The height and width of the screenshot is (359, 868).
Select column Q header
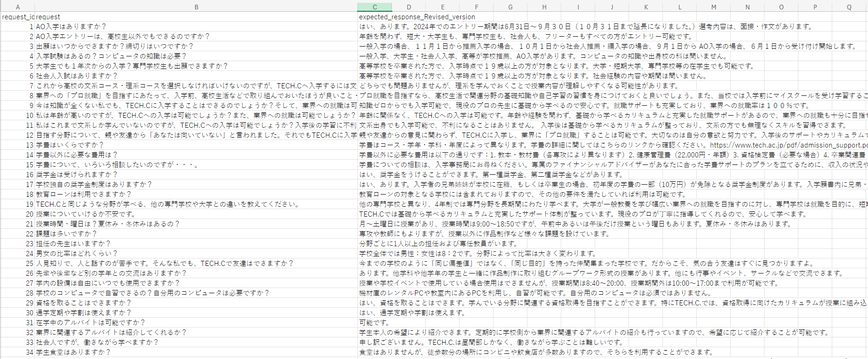pyautogui.click(x=849, y=7)
